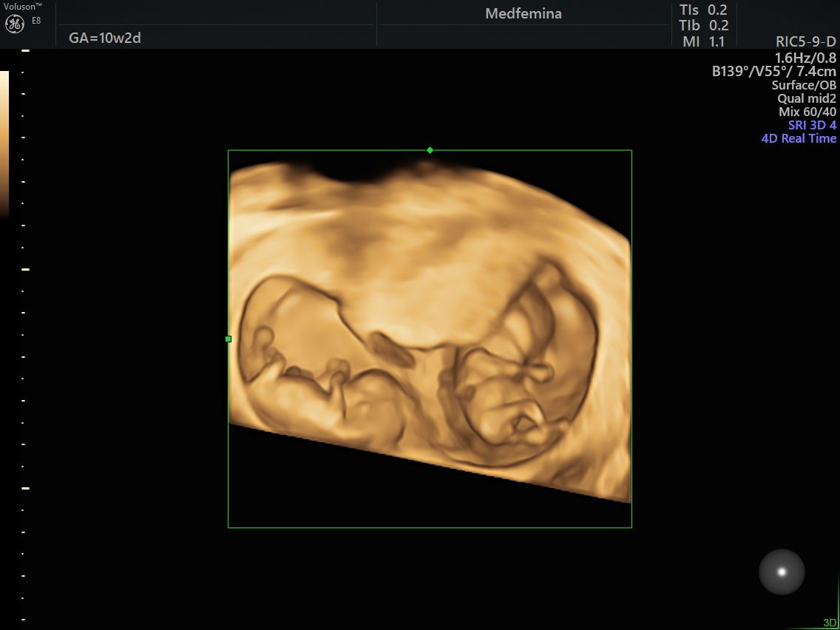Screen dimensions: 840x630
Task: Select the sepia color scale bar
Action: pos(4,144)
